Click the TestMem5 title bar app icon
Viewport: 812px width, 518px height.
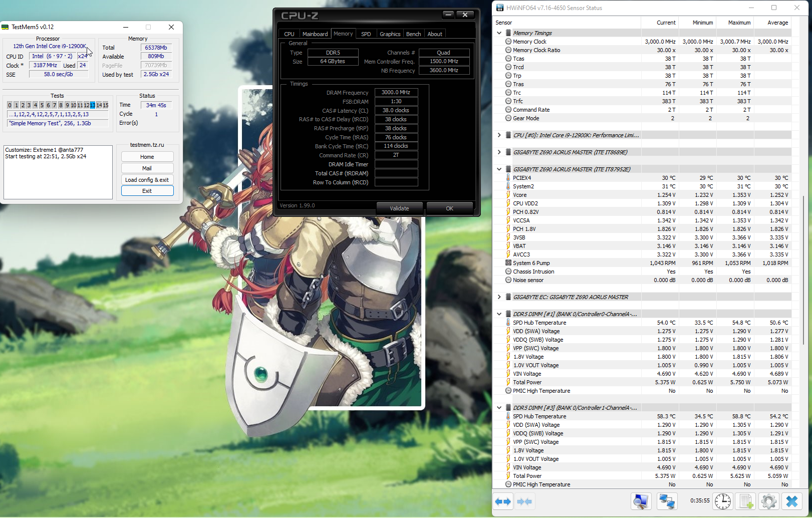point(5,27)
